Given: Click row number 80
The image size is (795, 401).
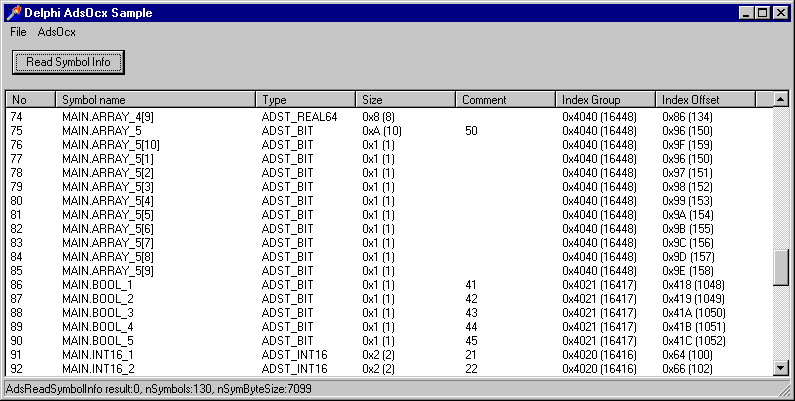Looking at the screenshot, I should pyautogui.click(x=16, y=201).
